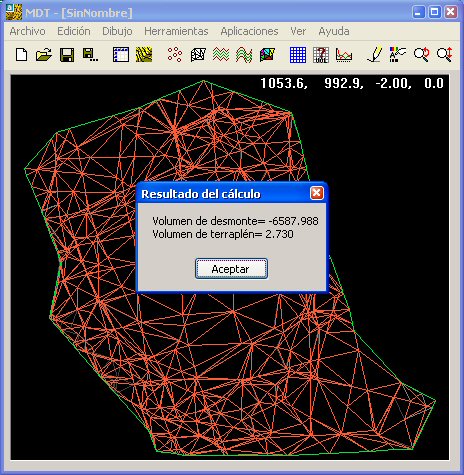Click the Aceptar button
Image resolution: width=464 pixels, height=475 pixels.
[x=231, y=269]
